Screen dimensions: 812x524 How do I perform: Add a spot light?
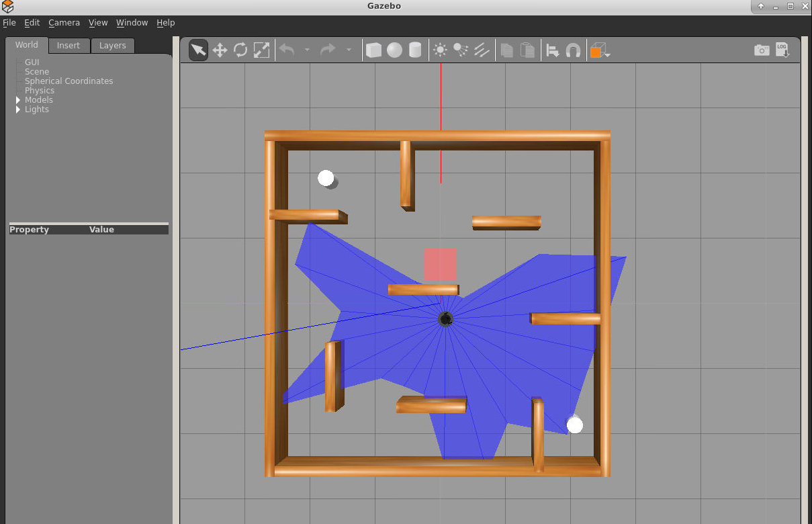click(461, 50)
